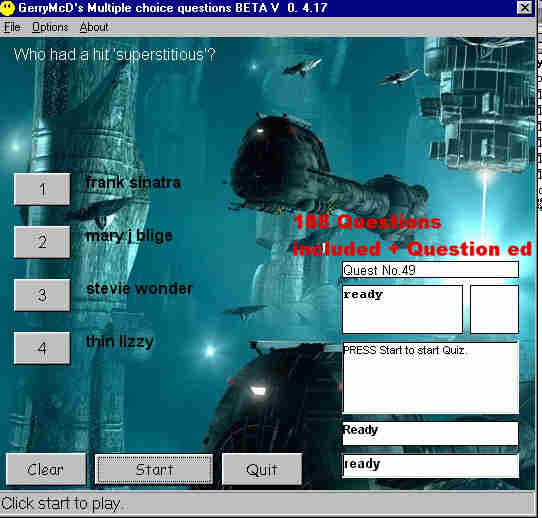Quit the quiz with the Quit button

(262, 469)
